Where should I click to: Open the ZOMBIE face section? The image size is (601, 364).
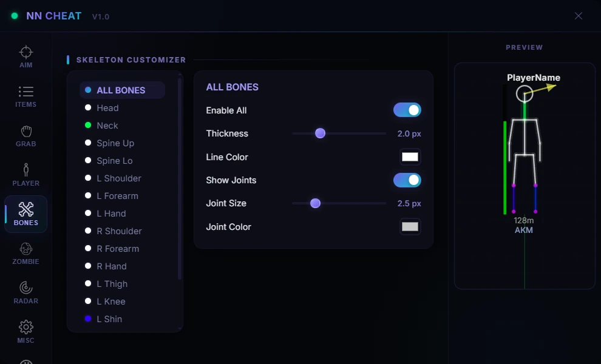pos(25,254)
